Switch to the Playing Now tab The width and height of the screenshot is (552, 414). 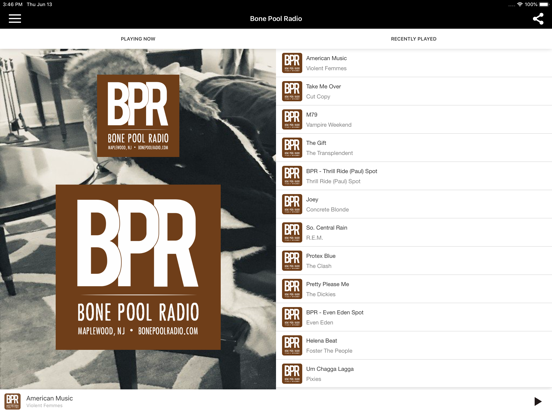tap(138, 39)
